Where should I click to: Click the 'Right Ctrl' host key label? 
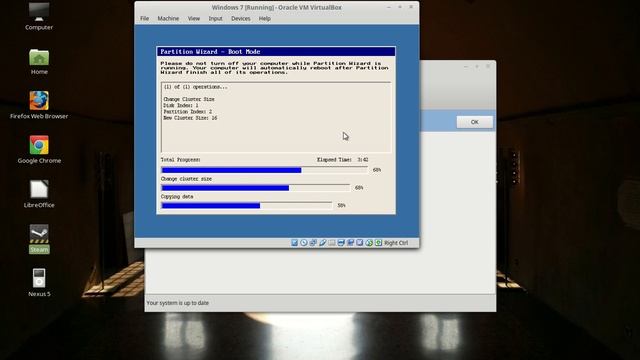coord(396,243)
